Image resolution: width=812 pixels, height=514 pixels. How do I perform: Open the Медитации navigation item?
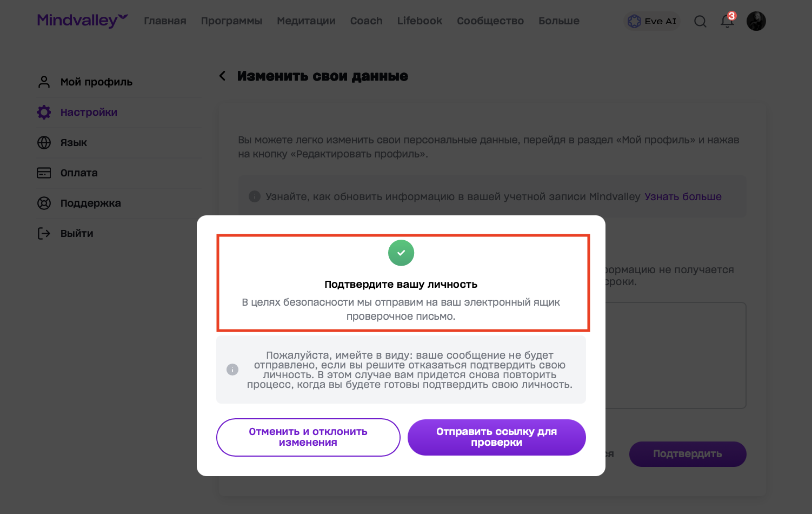(x=306, y=21)
